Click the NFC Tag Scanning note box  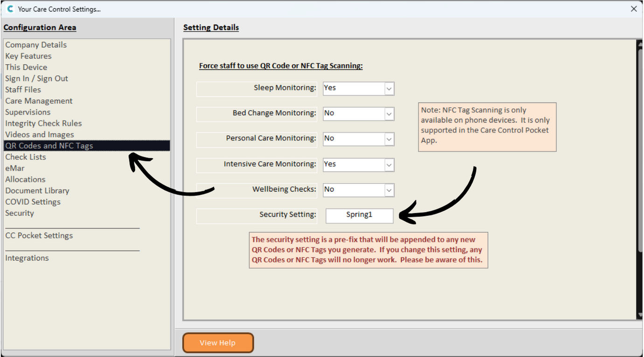point(487,127)
